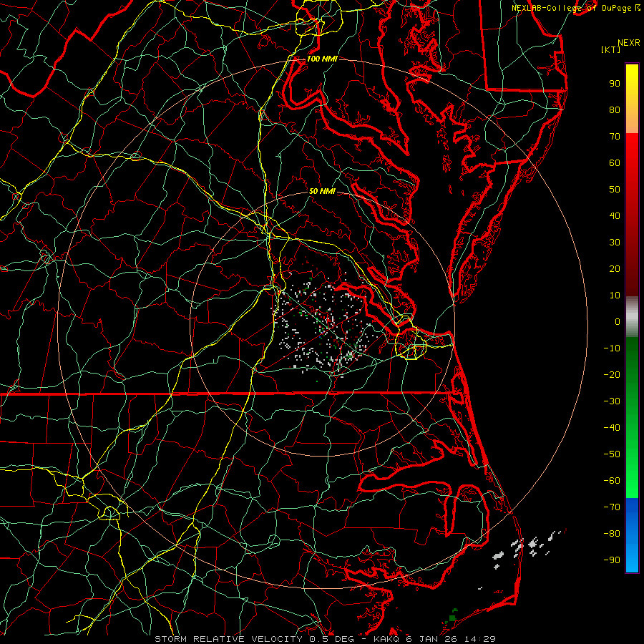
Task: Click the 40 value on the velocity scale
Action: 615,216
